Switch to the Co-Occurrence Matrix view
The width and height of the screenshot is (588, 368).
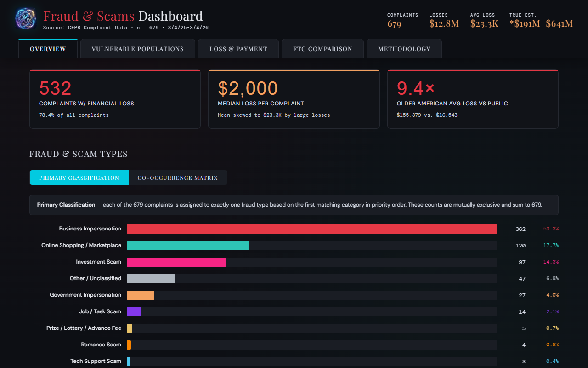pos(178,178)
